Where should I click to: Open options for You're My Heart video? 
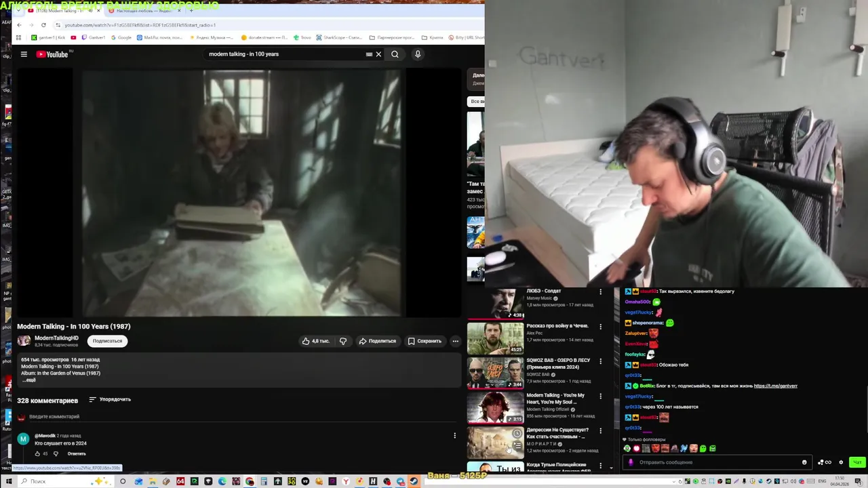pos(600,396)
